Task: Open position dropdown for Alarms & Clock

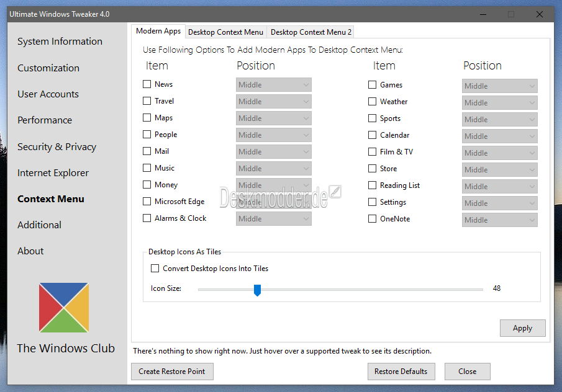Action: (274, 219)
